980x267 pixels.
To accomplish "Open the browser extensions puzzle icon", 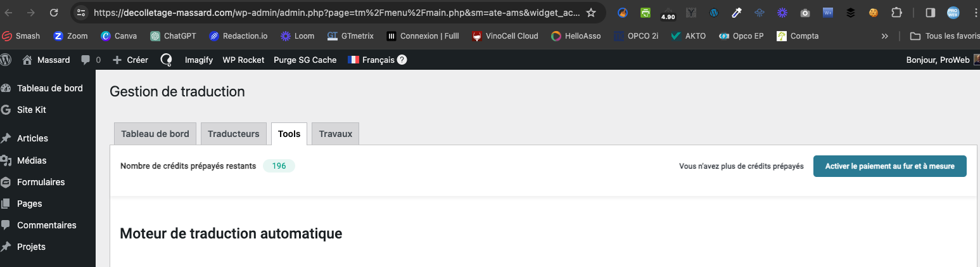I will coord(896,12).
